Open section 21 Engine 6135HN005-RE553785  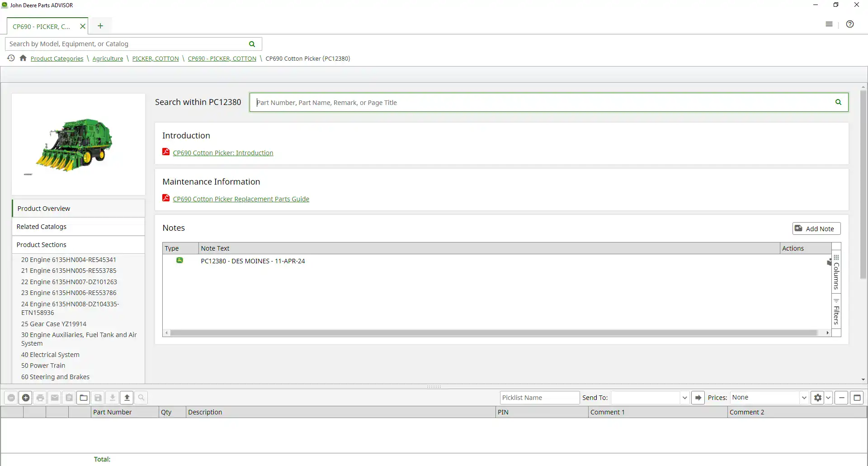pyautogui.click(x=69, y=271)
